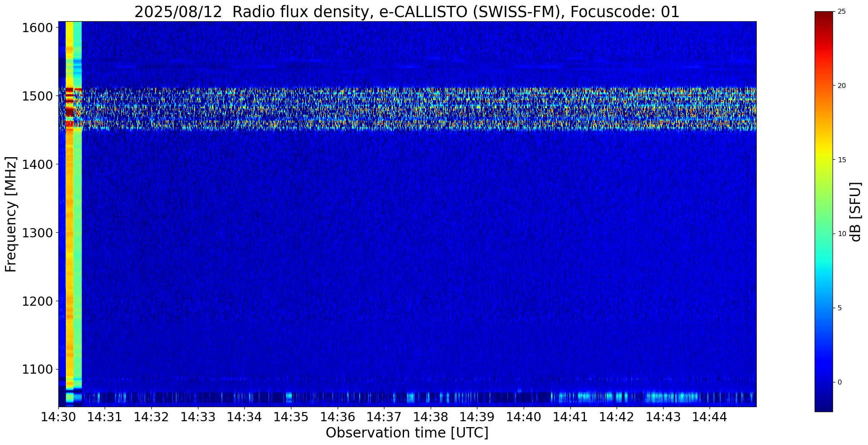
Task: Click the 14:38 time tick label
Action: pyautogui.click(x=431, y=417)
